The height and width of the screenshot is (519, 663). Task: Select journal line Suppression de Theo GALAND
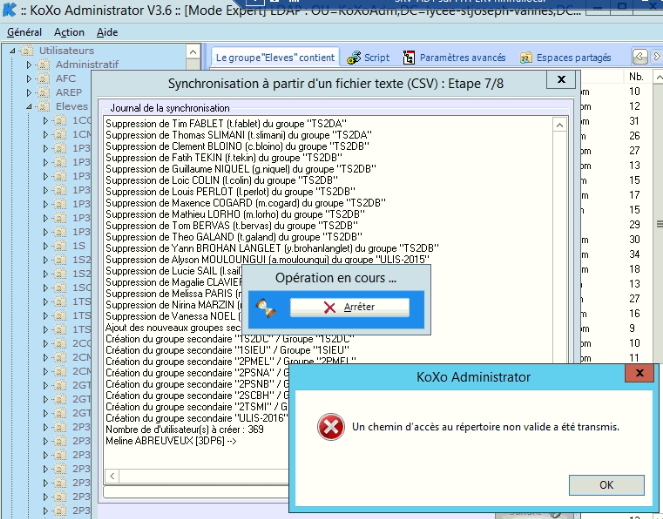234,237
